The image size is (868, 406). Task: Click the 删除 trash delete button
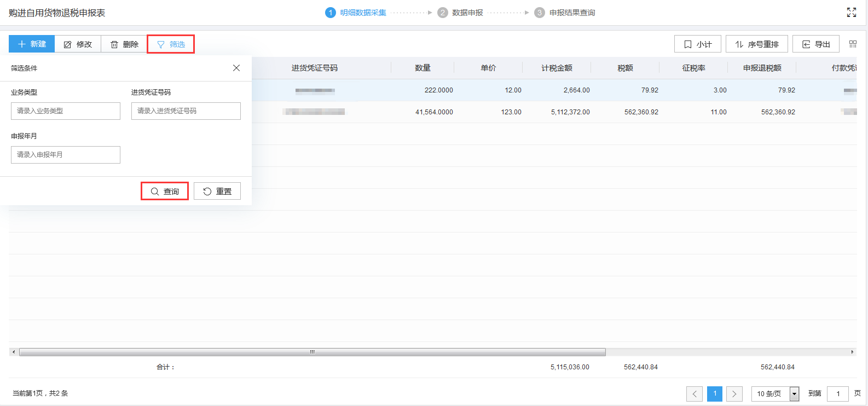124,44
